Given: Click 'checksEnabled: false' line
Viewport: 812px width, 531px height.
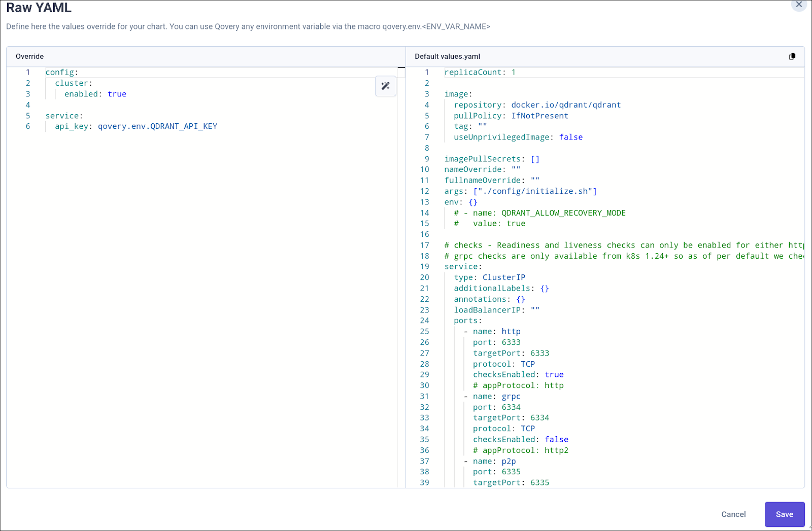Looking at the screenshot, I should (521, 440).
